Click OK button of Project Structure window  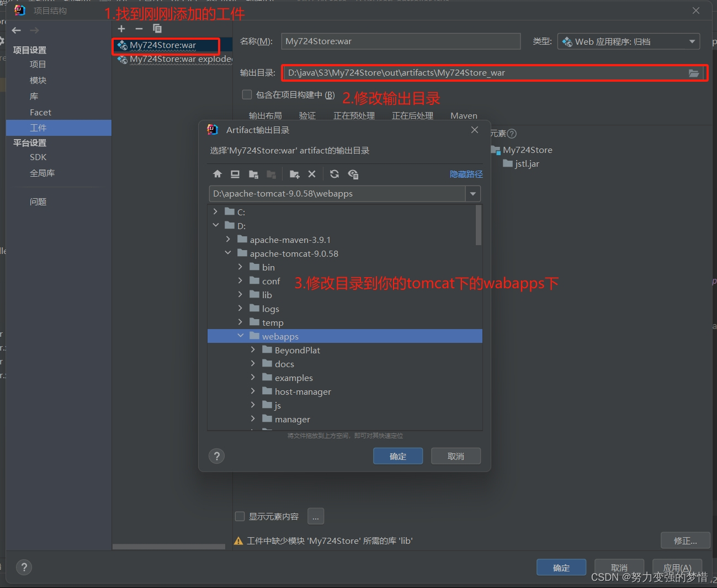point(561,568)
